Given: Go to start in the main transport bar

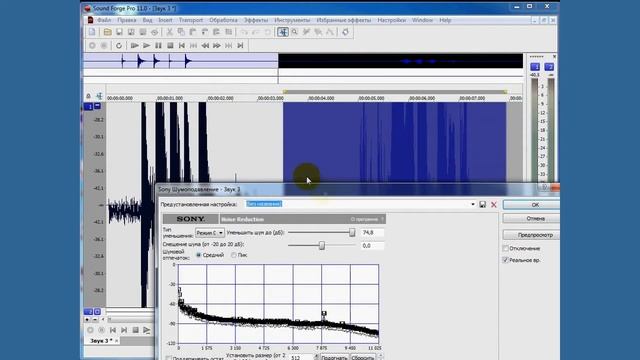Looking at the screenshot, I should click(182, 46).
